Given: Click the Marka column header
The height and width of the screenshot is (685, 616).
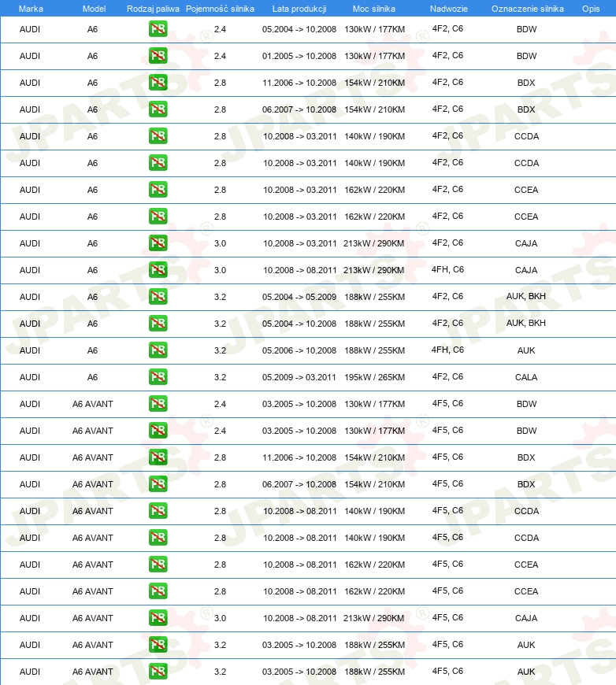Looking at the screenshot, I should [x=31, y=9].
